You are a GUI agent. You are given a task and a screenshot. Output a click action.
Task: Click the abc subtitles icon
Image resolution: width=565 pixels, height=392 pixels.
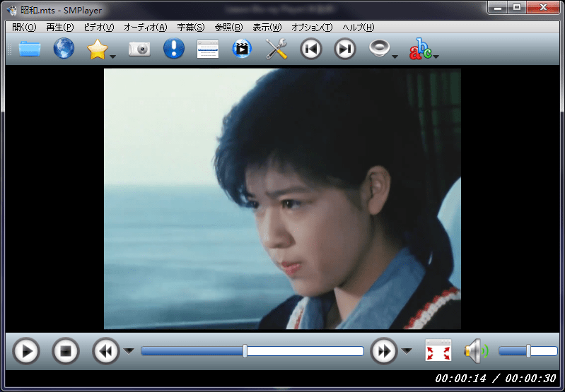click(x=420, y=49)
